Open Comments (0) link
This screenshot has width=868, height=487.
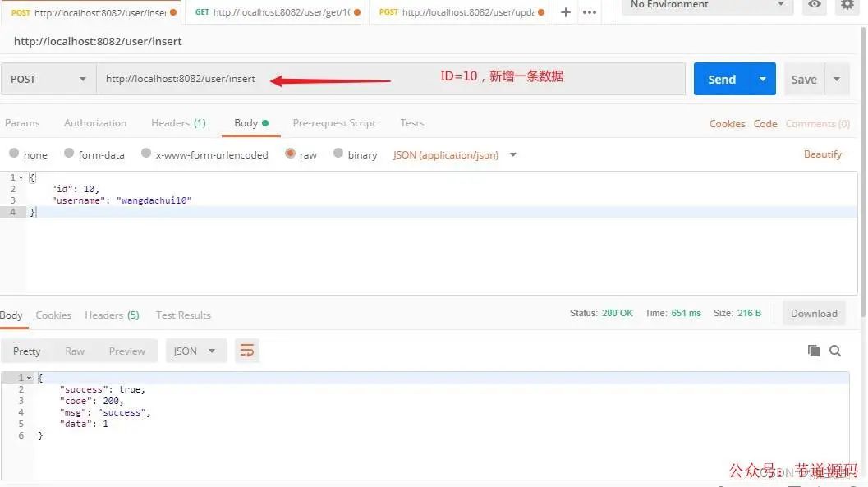(x=818, y=123)
